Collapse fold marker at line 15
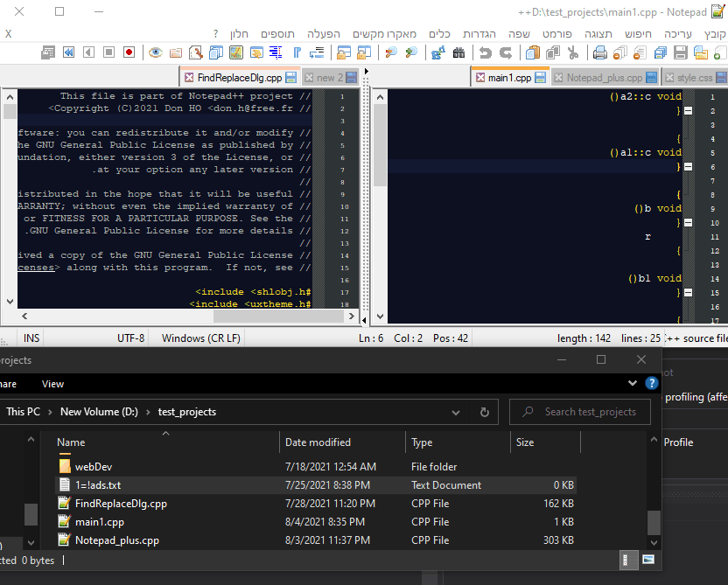728x585 pixels. point(689,293)
